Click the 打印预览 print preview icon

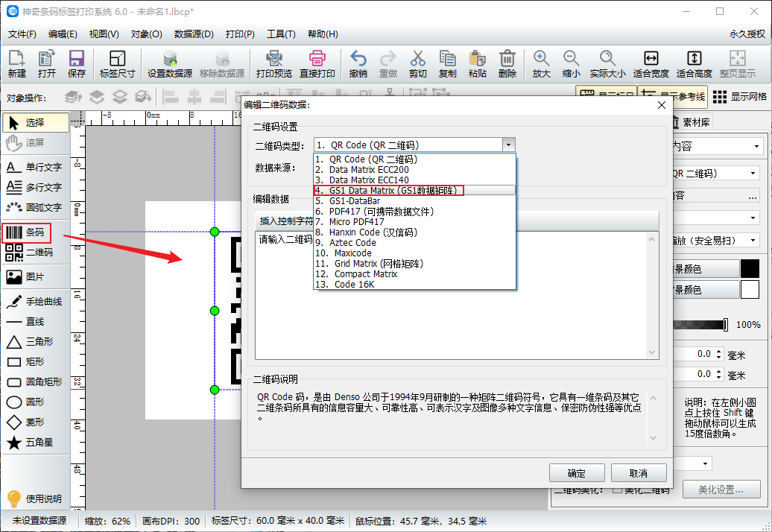[x=273, y=64]
